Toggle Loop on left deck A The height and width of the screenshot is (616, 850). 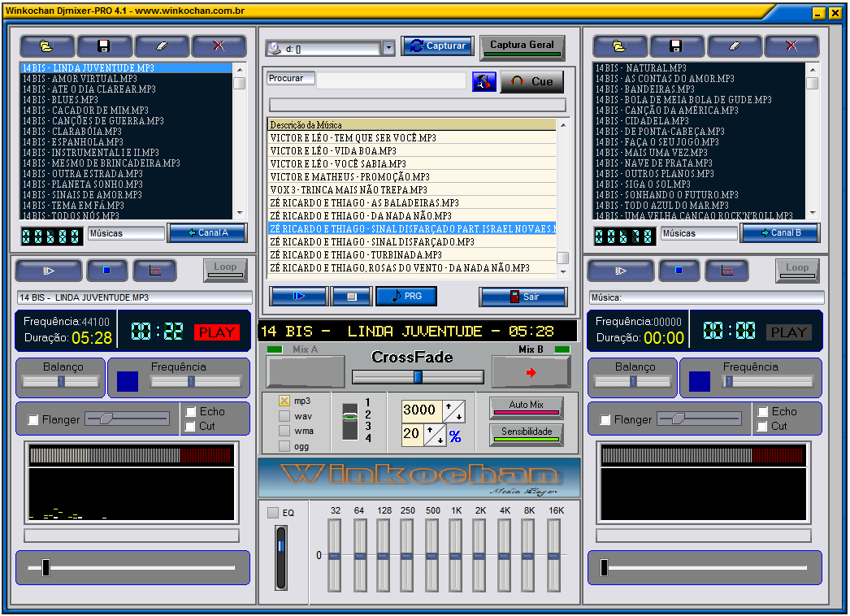tap(226, 270)
